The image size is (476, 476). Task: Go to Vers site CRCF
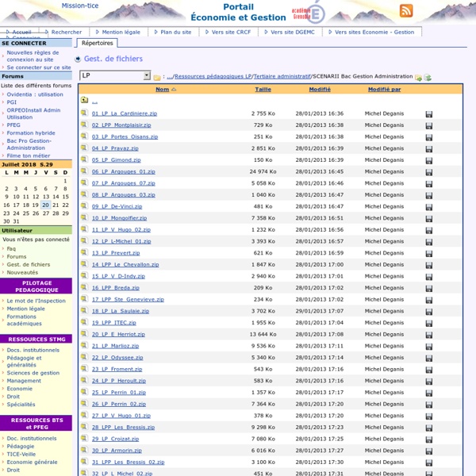click(x=231, y=32)
